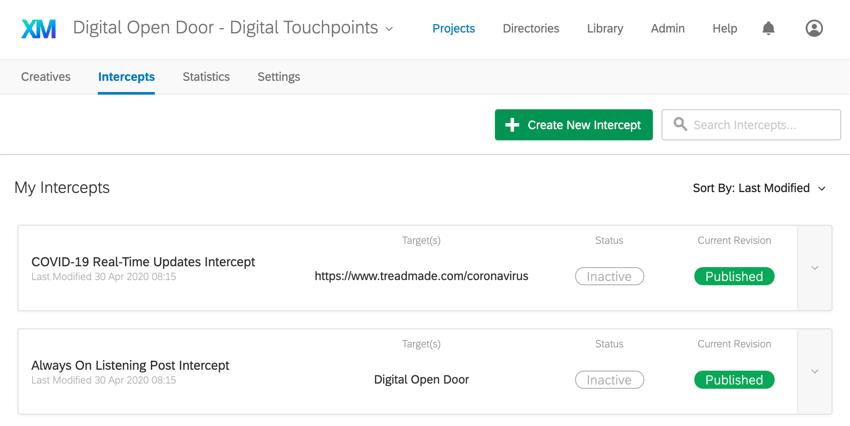Image resolution: width=850 pixels, height=426 pixels.
Task: Click the plus icon on Create New Intercept
Action: tap(512, 125)
